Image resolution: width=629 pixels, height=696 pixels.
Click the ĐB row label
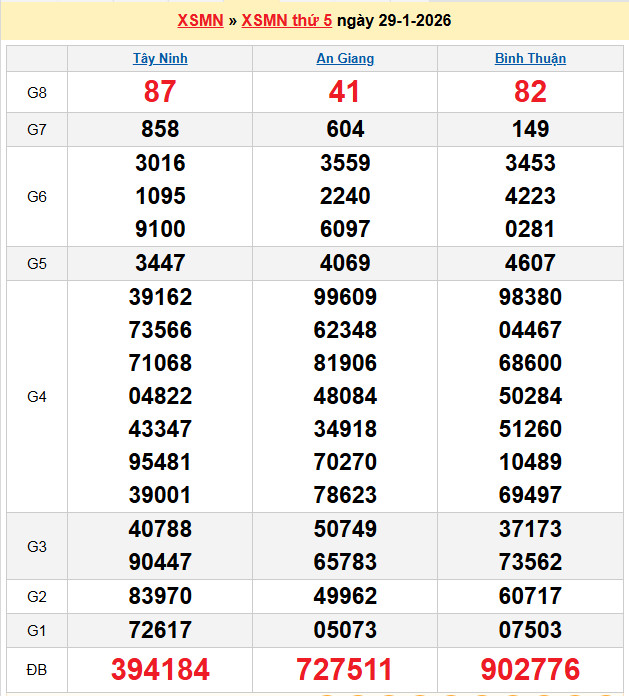coord(37,670)
